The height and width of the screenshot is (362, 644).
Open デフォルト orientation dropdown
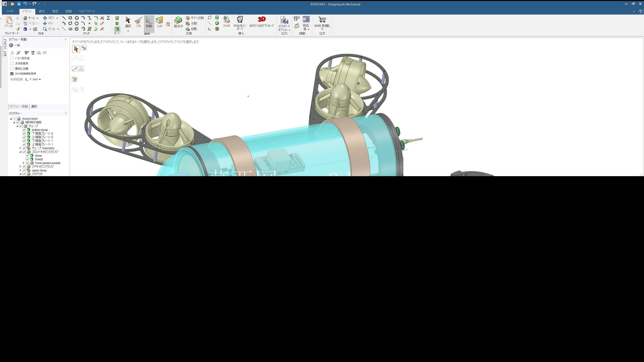pyautogui.click(x=35, y=79)
